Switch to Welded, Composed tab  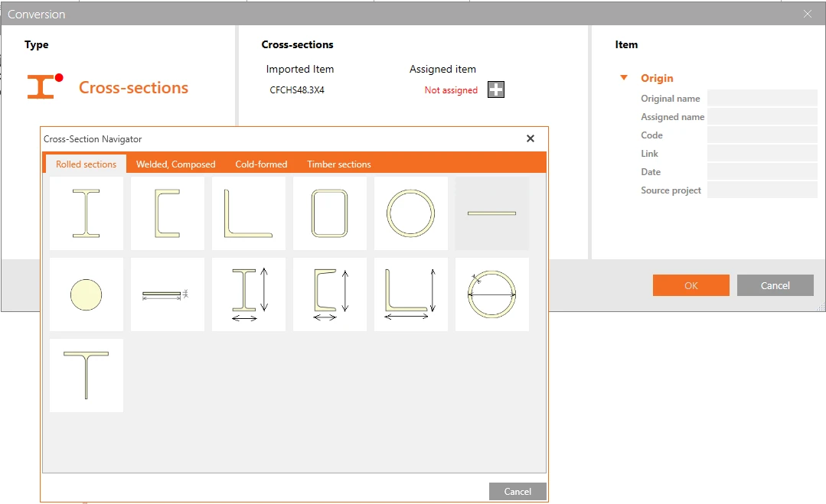175,164
